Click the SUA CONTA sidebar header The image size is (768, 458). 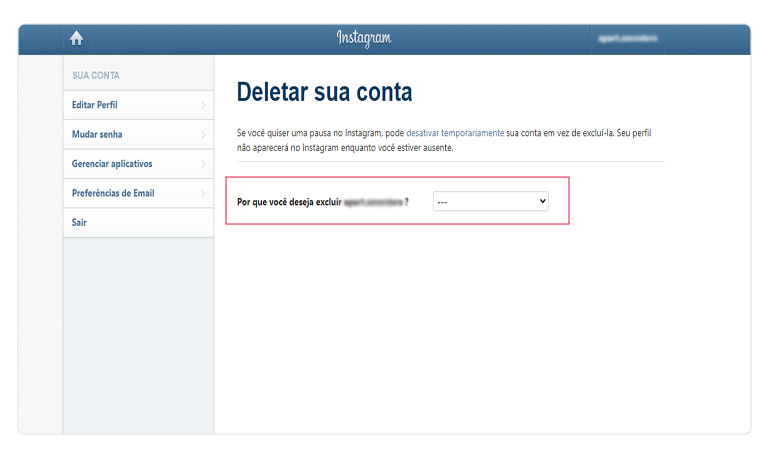[x=96, y=75]
